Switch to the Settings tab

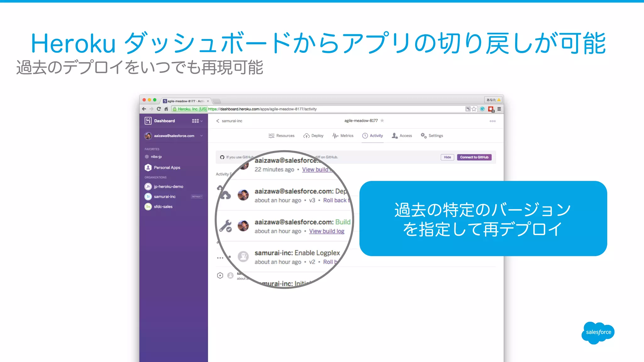click(432, 136)
